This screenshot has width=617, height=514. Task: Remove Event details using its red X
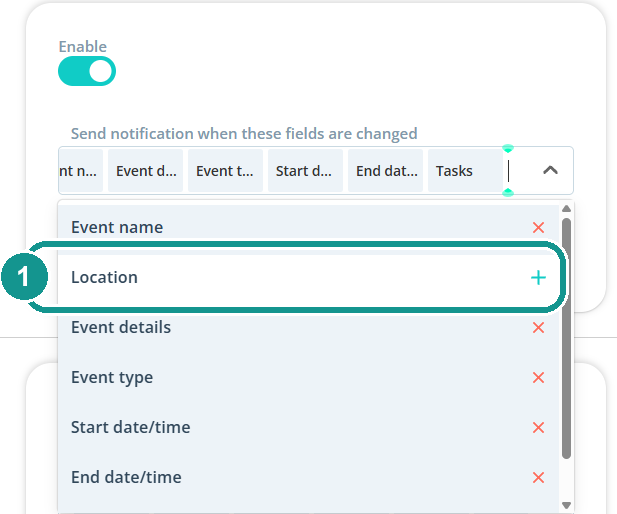point(538,327)
